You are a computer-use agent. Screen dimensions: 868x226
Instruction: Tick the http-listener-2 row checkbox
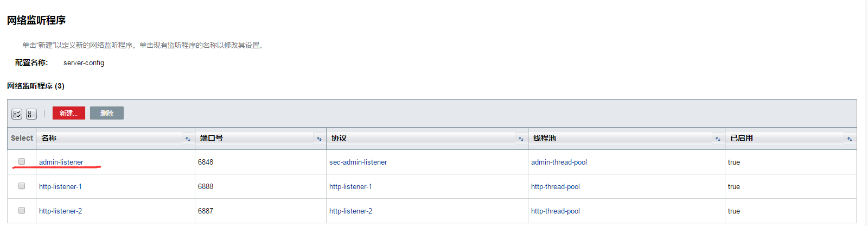(22, 210)
